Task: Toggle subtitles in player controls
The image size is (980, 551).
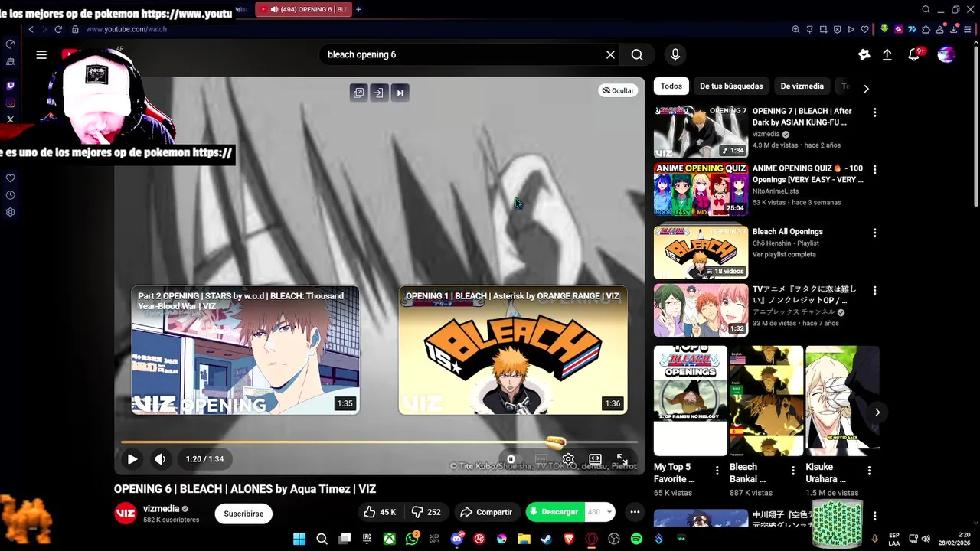Action: pos(541,459)
